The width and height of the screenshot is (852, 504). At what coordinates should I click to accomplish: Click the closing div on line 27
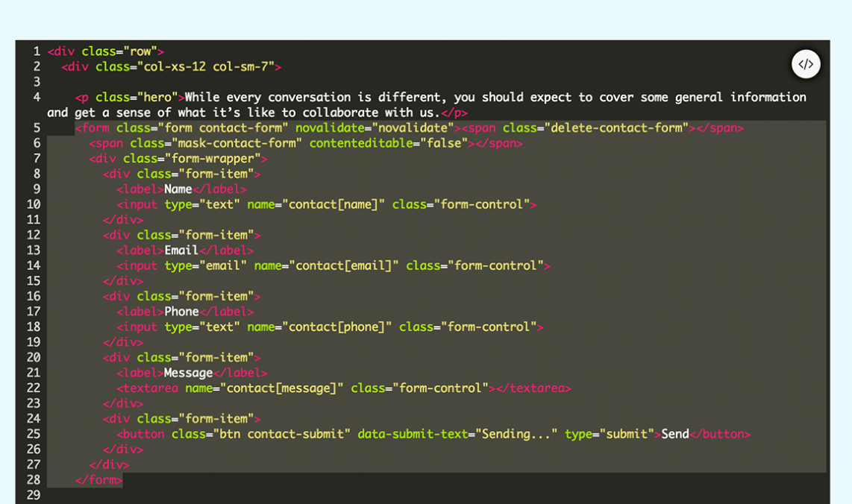(x=109, y=465)
